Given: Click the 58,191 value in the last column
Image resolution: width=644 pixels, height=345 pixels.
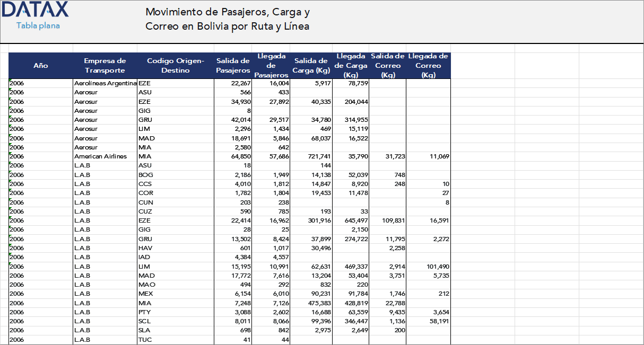Looking at the screenshot, I should 440,321.
